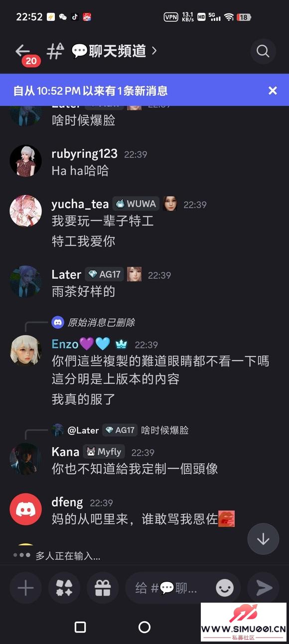Dismiss the new messages banner
This screenshot has width=289, height=644.
[x=273, y=90]
